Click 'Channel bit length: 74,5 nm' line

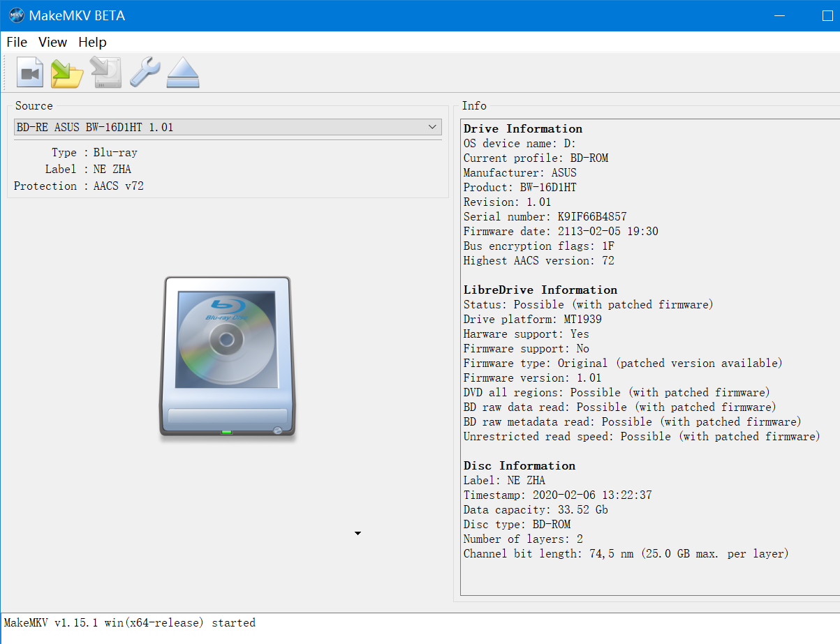coord(626,553)
